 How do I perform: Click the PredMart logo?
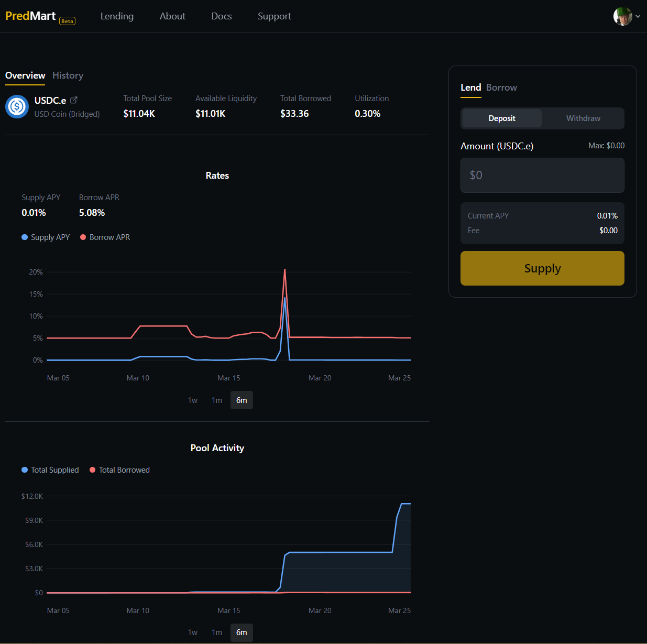[30, 15]
